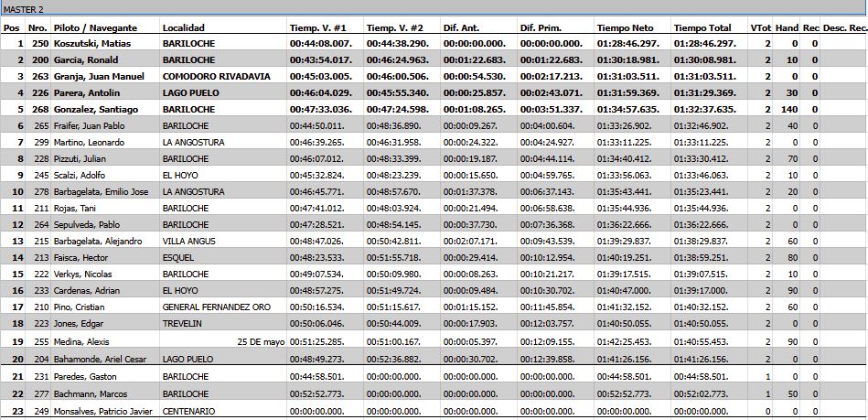Click the Localidad column header
The width and height of the screenshot is (868, 420).
[x=185, y=28]
